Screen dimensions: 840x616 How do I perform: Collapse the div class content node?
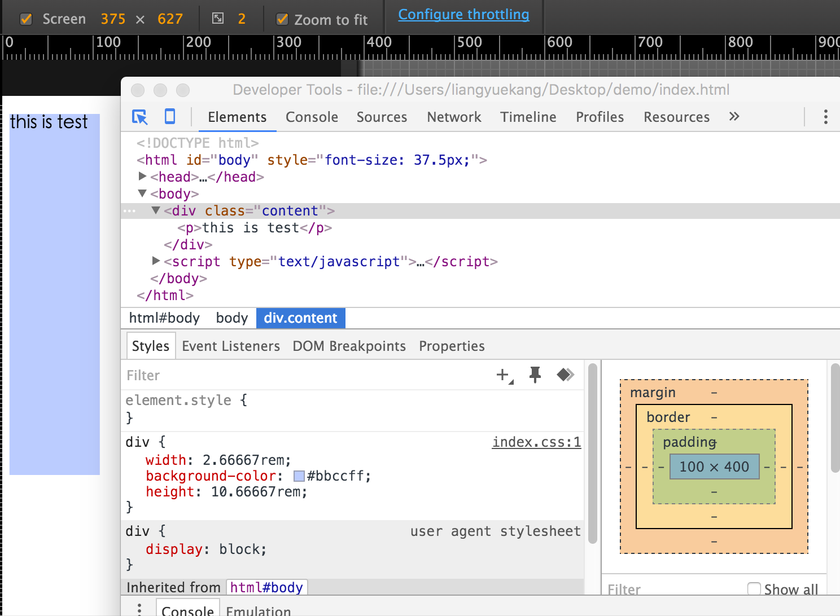[x=156, y=210]
